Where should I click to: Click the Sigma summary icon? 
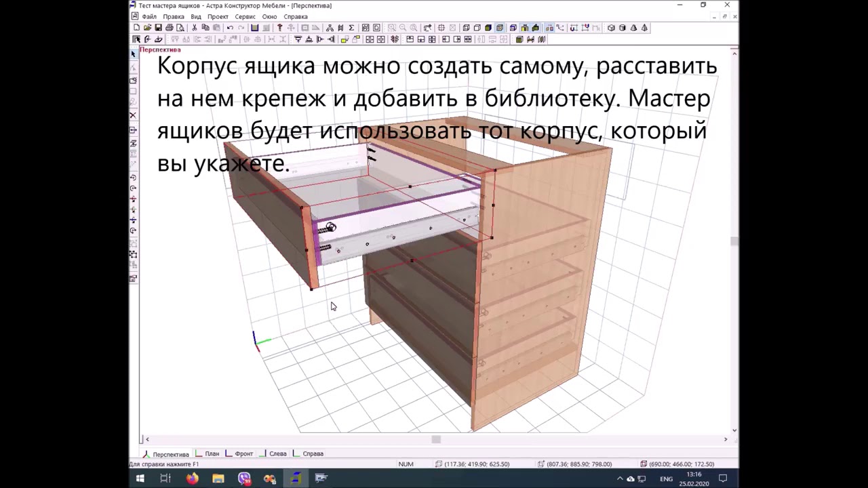pos(351,28)
